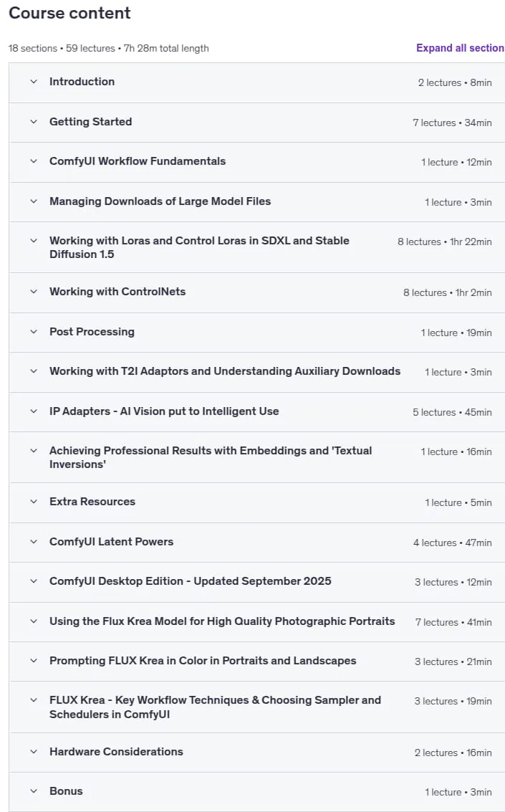Click the Bonus section chevron icon
This screenshot has width=505, height=812.
tap(34, 791)
